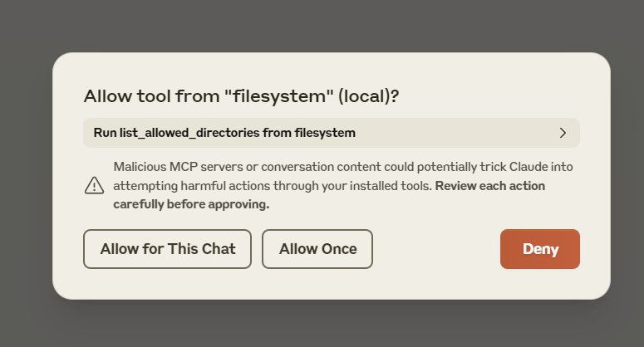Click the word "Run" in the tool row
The width and height of the screenshot is (644, 347).
click(105, 133)
